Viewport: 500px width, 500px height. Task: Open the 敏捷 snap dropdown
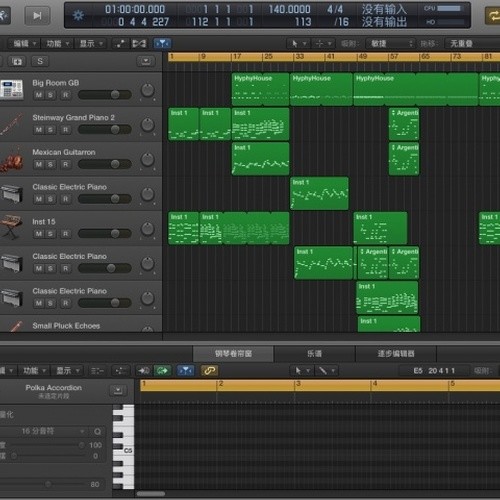[x=390, y=44]
